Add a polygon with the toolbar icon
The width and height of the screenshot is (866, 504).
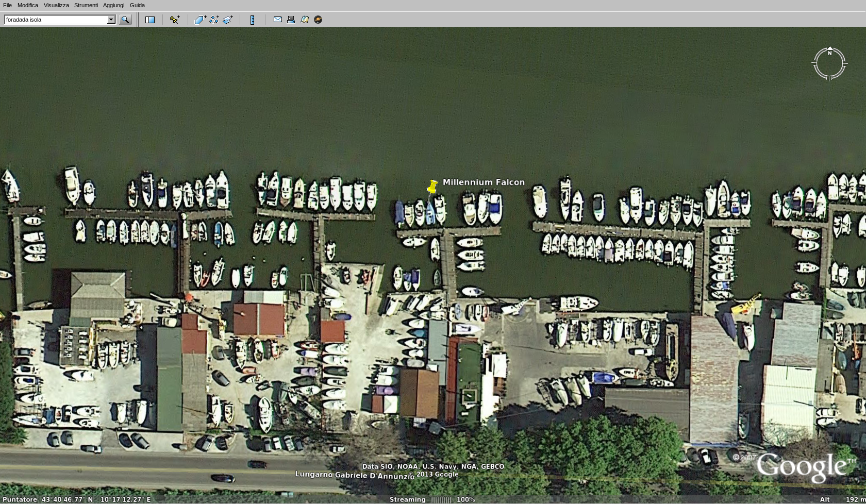coord(200,20)
